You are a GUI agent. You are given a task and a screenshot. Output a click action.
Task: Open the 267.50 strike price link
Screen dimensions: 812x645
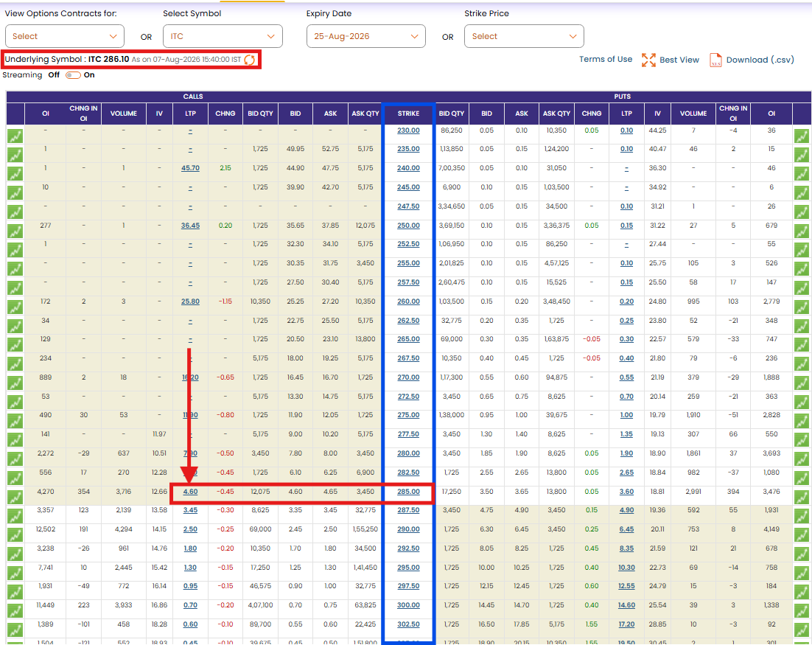(409, 358)
